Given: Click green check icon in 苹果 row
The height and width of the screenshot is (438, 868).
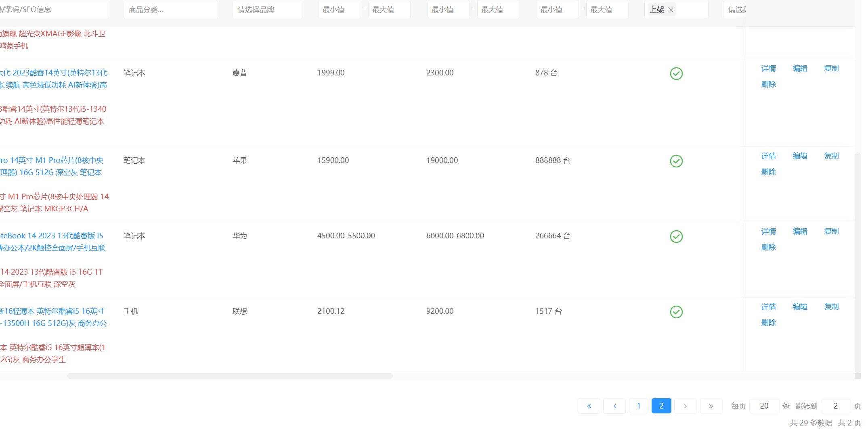Looking at the screenshot, I should click(676, 161).
